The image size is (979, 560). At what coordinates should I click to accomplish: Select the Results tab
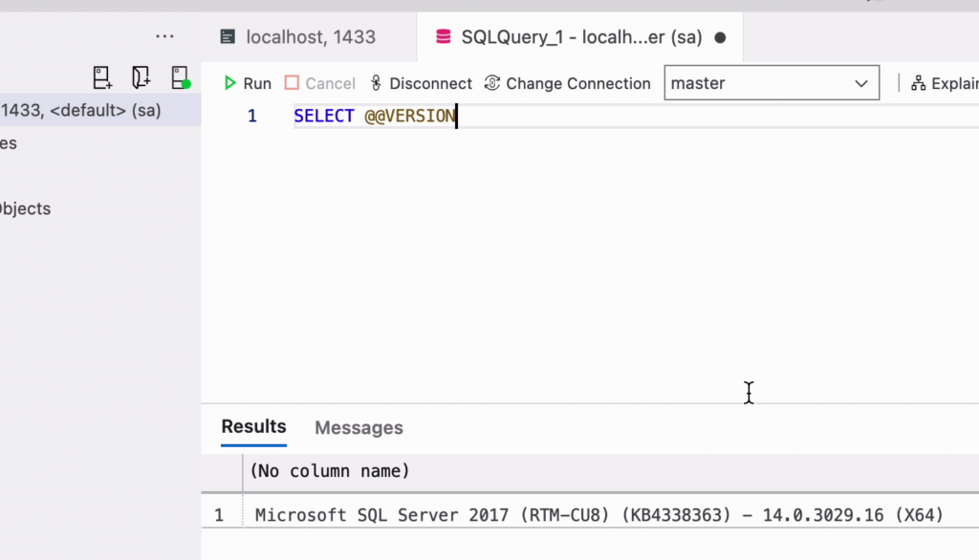(253, 427)
